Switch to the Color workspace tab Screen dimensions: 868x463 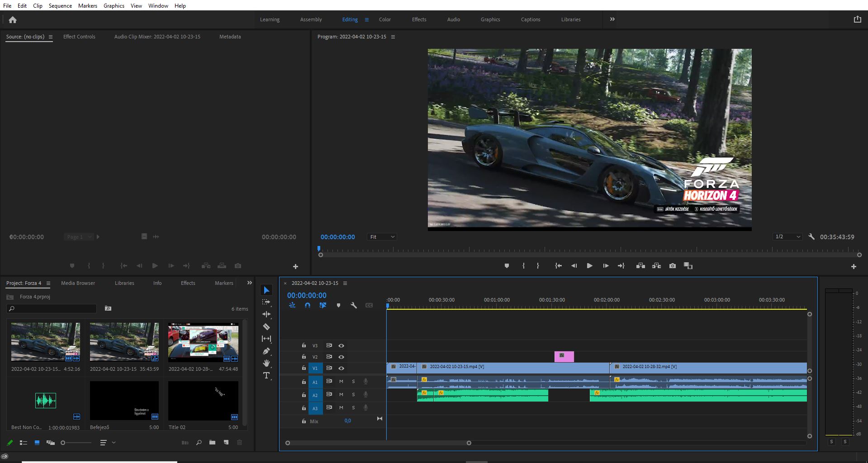tap(384, 19)
